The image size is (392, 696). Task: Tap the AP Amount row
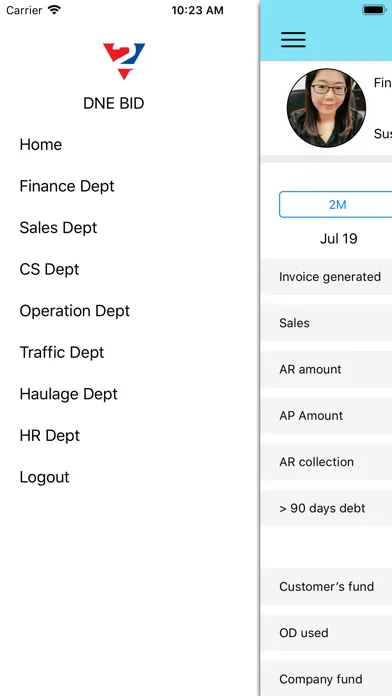click(326, 415)
